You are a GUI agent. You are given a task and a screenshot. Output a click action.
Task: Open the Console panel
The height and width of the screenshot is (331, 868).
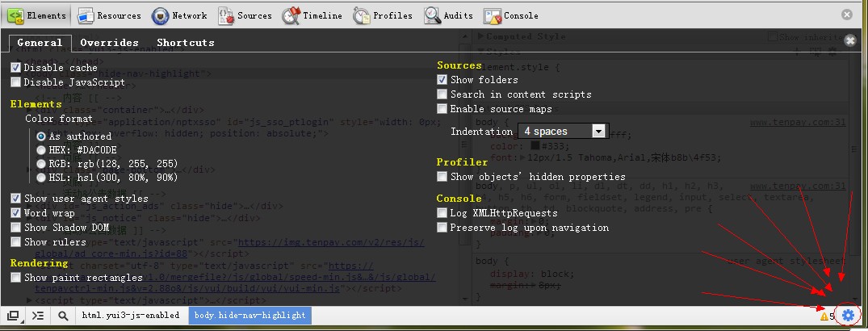[x=511, y=15]
